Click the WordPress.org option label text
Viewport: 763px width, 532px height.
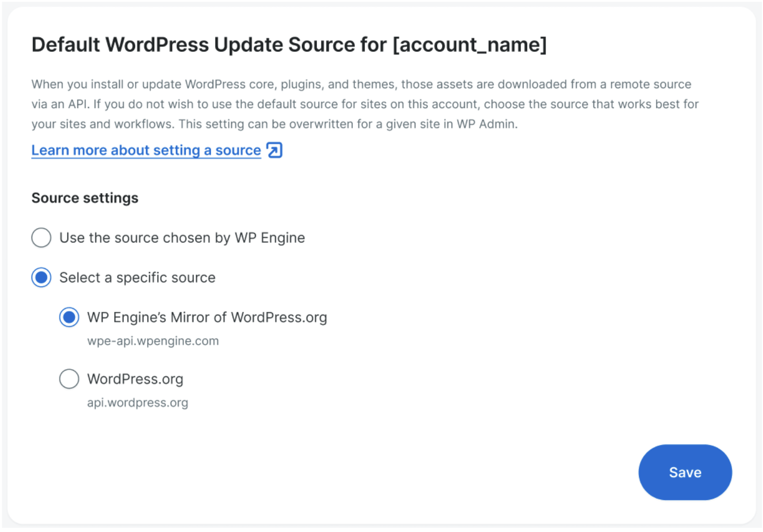pos(135,379)
